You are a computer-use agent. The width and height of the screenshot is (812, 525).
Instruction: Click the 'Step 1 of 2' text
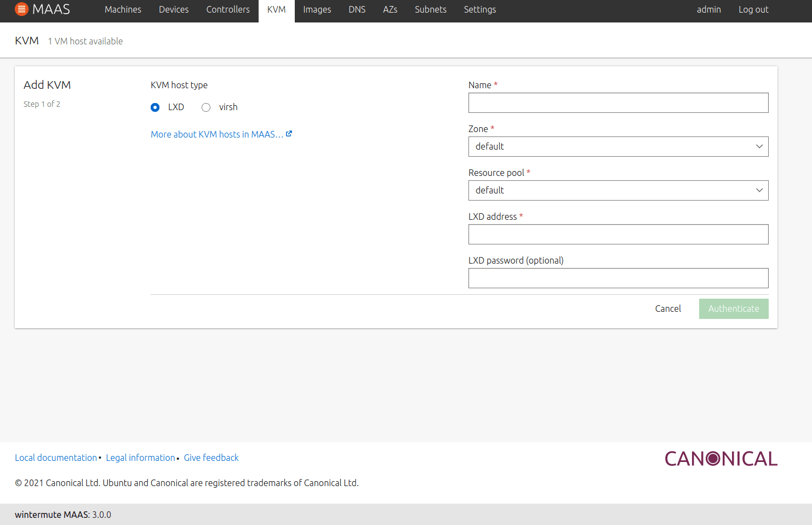tap(42, 104)
